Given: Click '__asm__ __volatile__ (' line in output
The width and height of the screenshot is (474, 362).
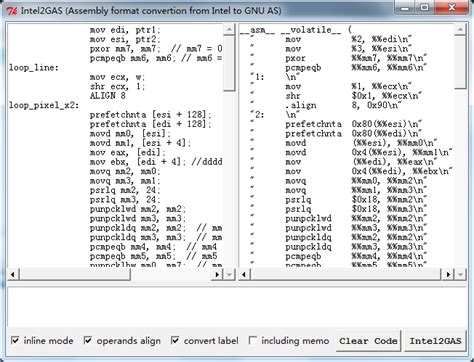Looking at the screenshot, I should coord(296,30).
